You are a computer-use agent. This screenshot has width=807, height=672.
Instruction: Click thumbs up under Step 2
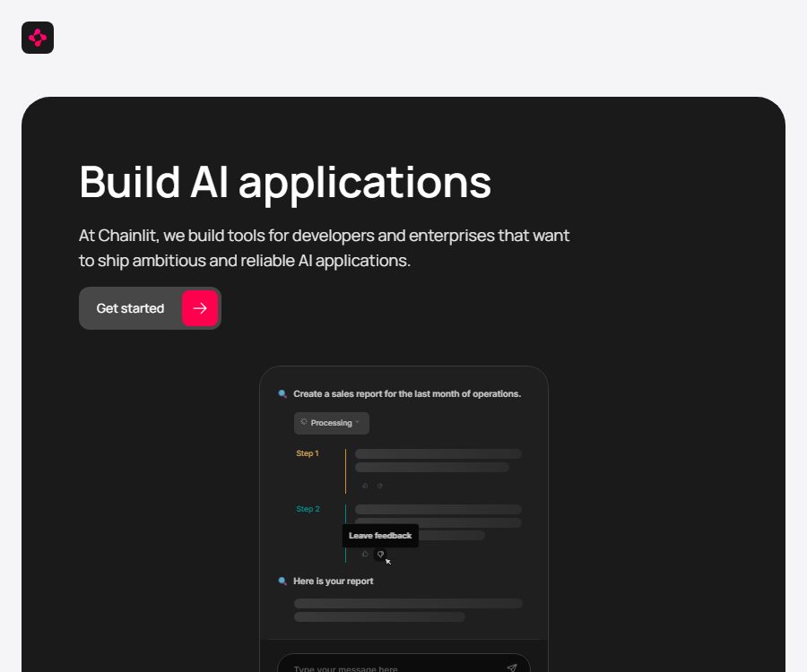[x=365, y=554]
